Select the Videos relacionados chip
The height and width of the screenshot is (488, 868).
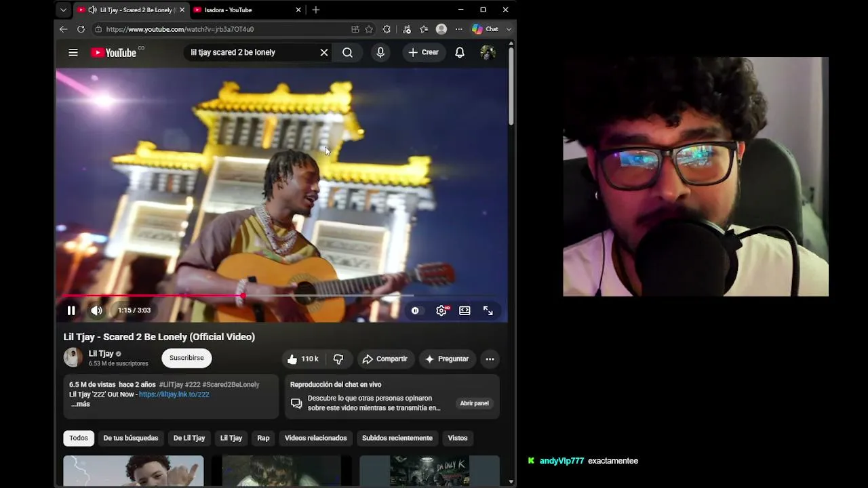coord(316,438)
